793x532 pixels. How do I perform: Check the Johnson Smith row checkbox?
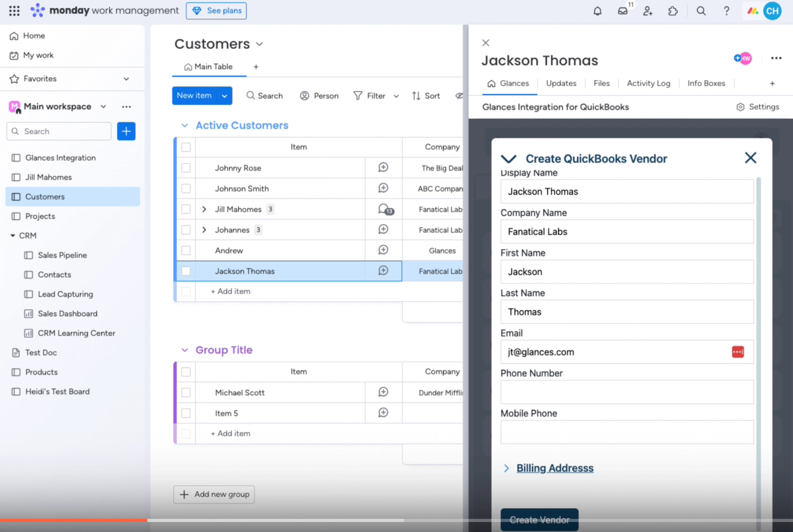click(x=186, y=188)
